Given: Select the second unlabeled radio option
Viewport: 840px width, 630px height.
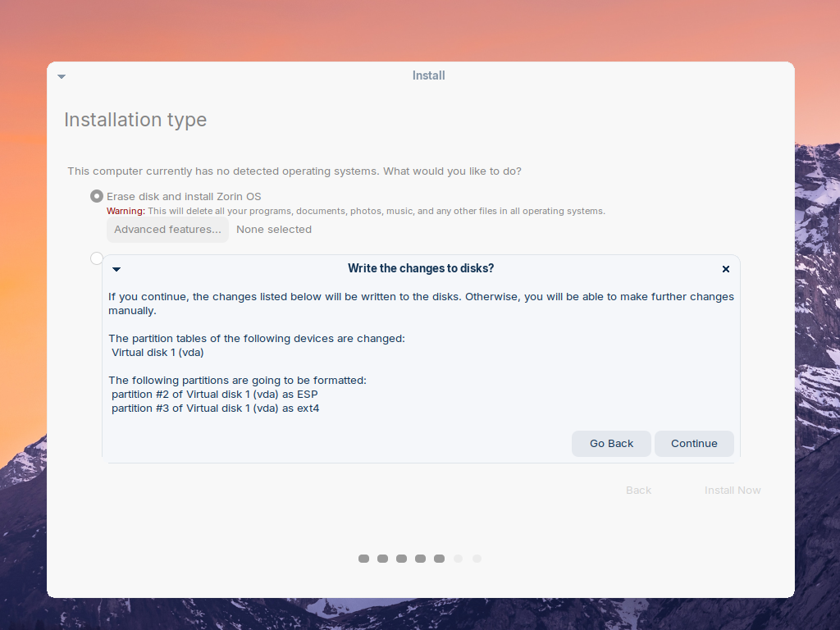Looking at the screenshot, I should coord(97,258).
